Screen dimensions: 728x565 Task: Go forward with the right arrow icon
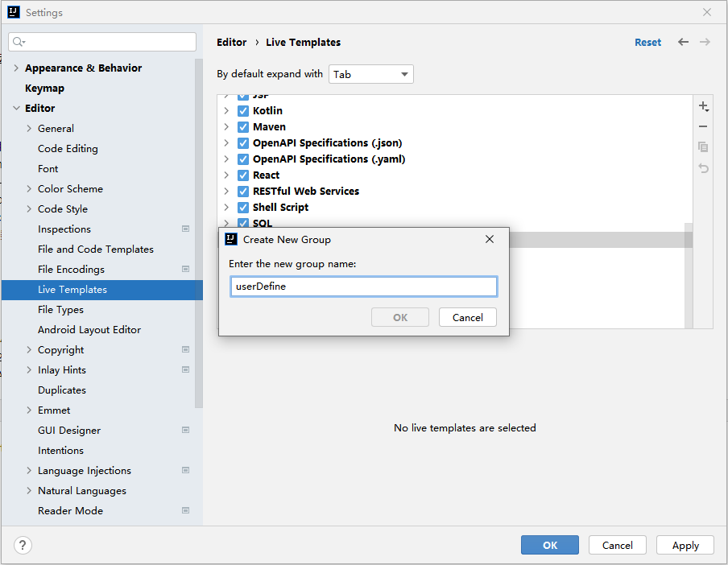click(x=705, y=42)
